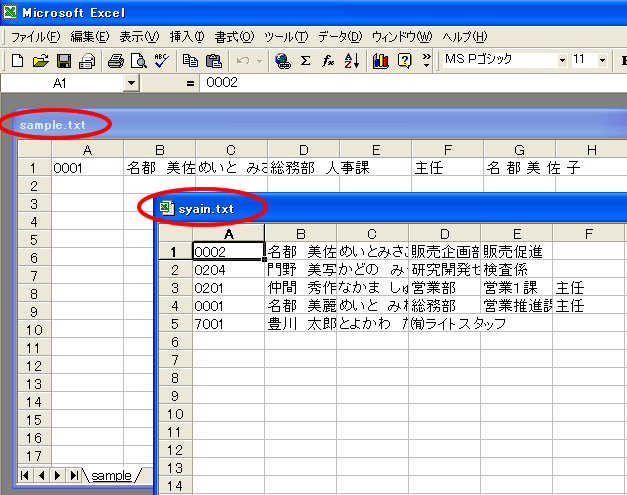The image size is (627, 495).
Task: Open the 編集(E) menu
Action: point(90,37)
